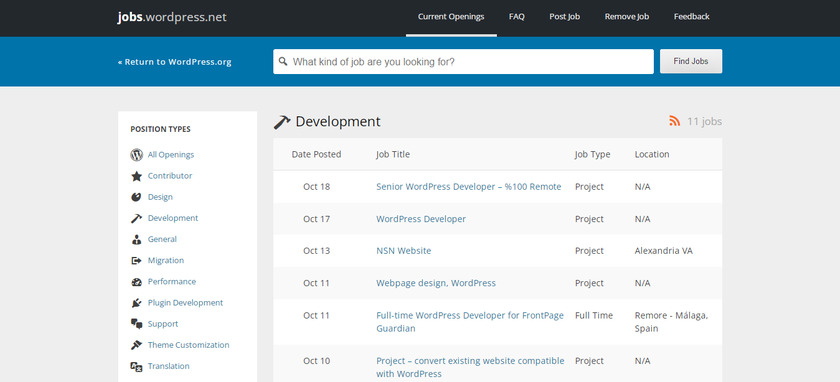This screenshot has width=840, height=382.
Task: Open Full-time WordPress Developer for FrontPage Guardian
Action: click(470, 322)
